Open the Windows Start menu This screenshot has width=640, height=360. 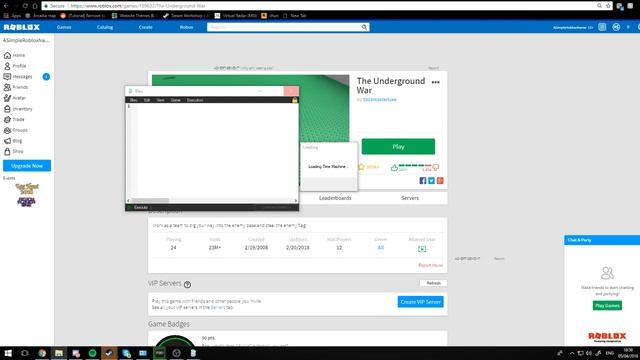8,353
